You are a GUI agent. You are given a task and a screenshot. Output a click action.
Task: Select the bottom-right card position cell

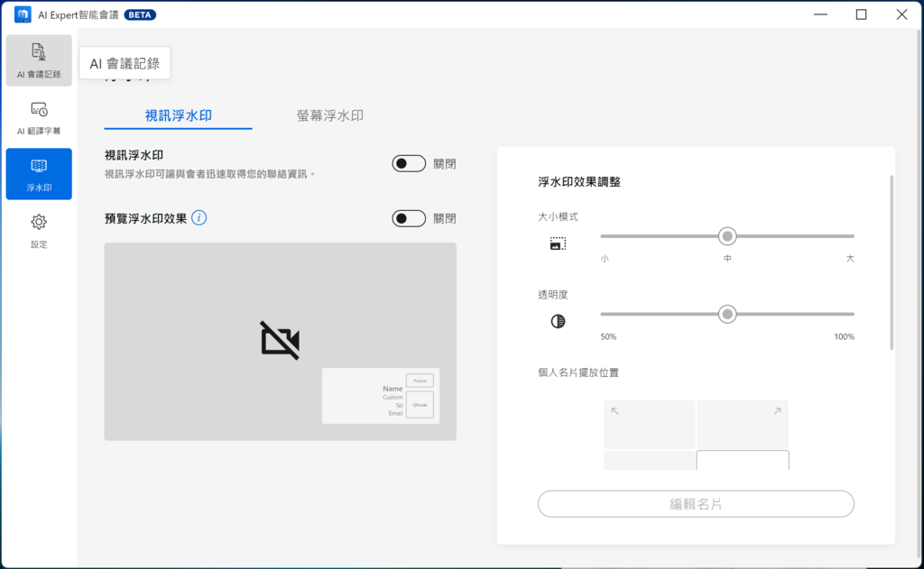(x=743, y=460)
